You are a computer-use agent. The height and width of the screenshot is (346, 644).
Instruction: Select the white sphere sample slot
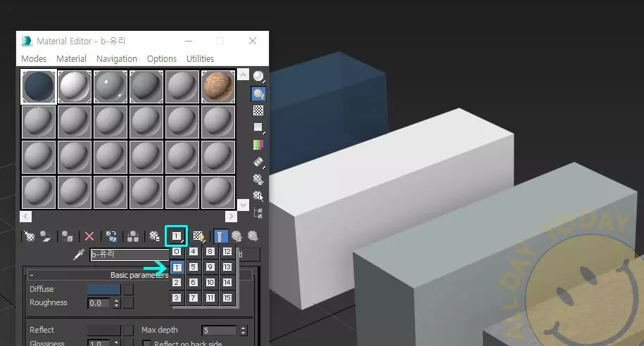point(75,86)
